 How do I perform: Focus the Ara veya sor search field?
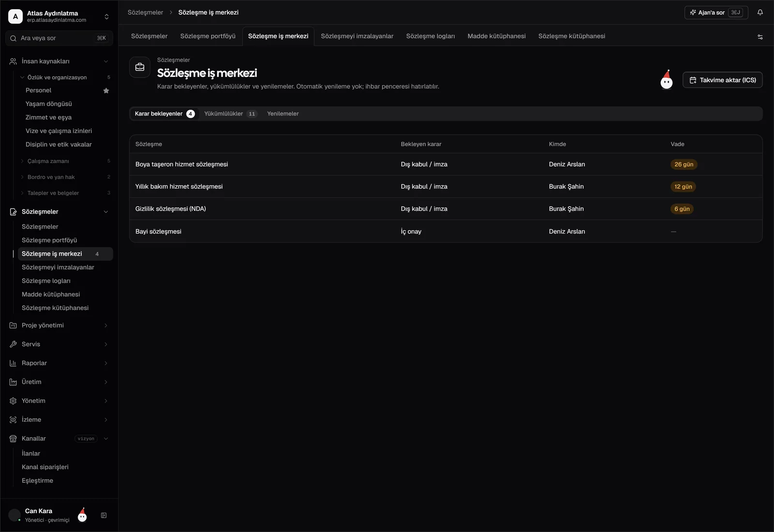tap(59, 38)
